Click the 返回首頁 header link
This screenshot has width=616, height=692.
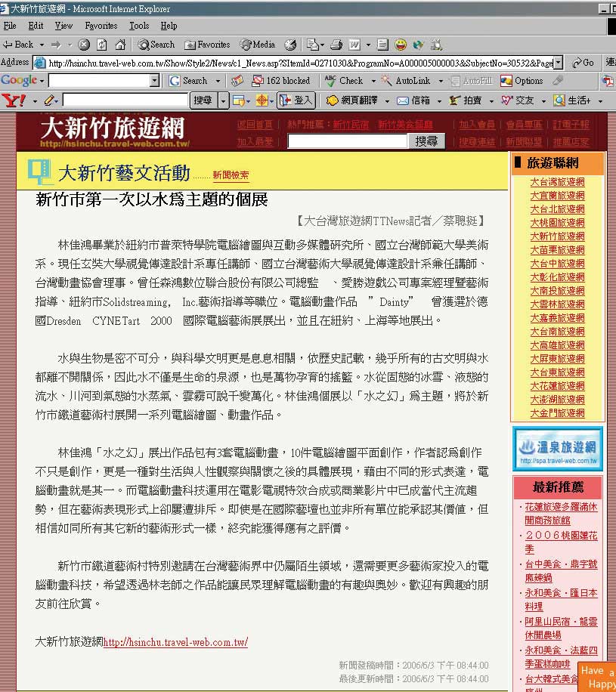click(255, 125)
